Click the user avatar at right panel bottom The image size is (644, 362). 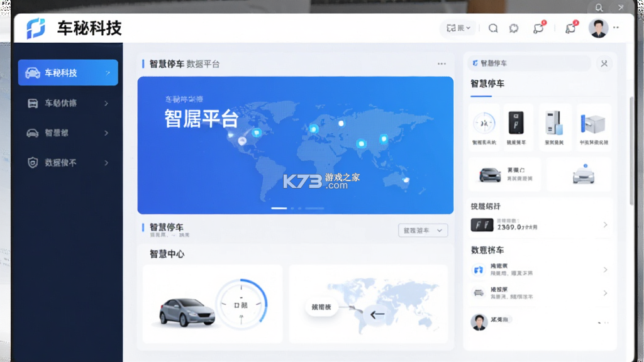click(479, 322)
